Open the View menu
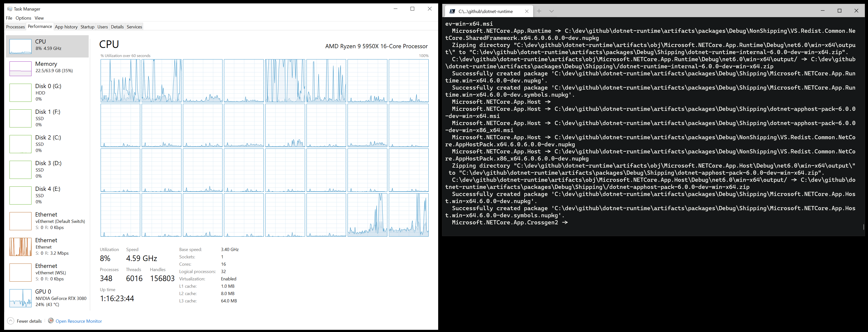Screen dimensions: 868x332 39,18
